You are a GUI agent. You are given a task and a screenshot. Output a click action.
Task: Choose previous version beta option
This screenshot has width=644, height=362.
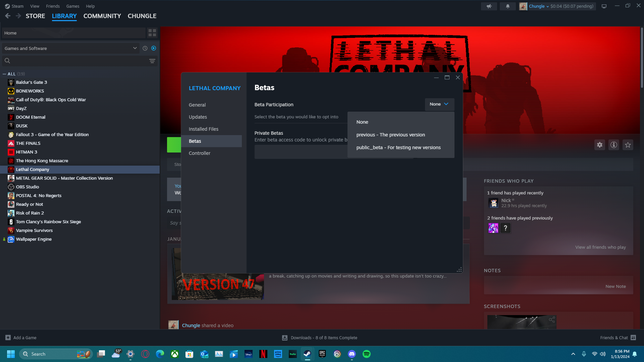[390, 135]
